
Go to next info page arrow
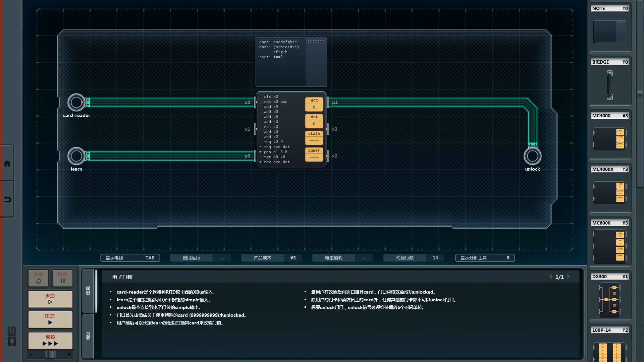point(569,277)
